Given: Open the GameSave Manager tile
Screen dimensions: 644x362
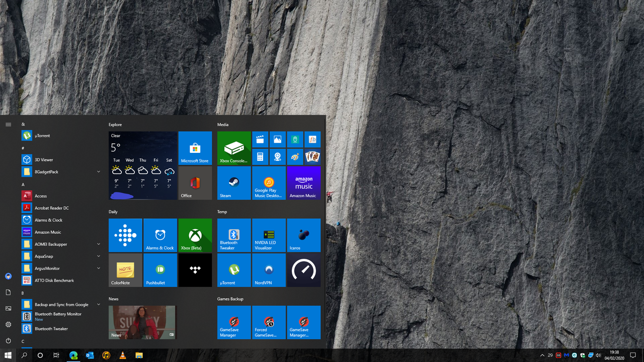Looking at the screenshot, I should tap(234, 322).
